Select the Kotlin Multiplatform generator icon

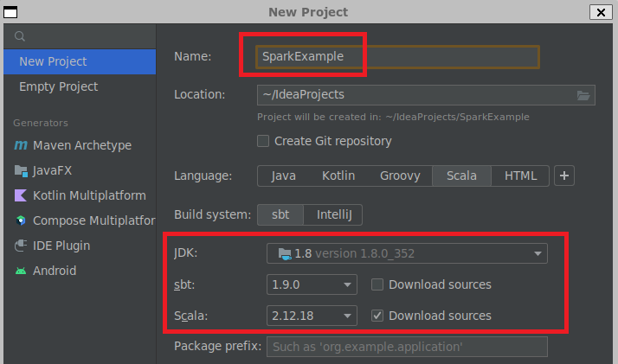(x=21, y=195)
